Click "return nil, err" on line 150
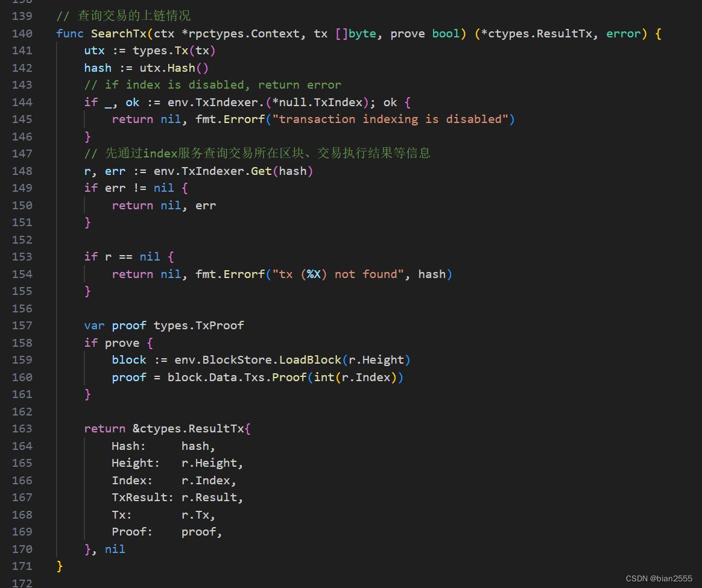The image size is (702, 588). 164,206
